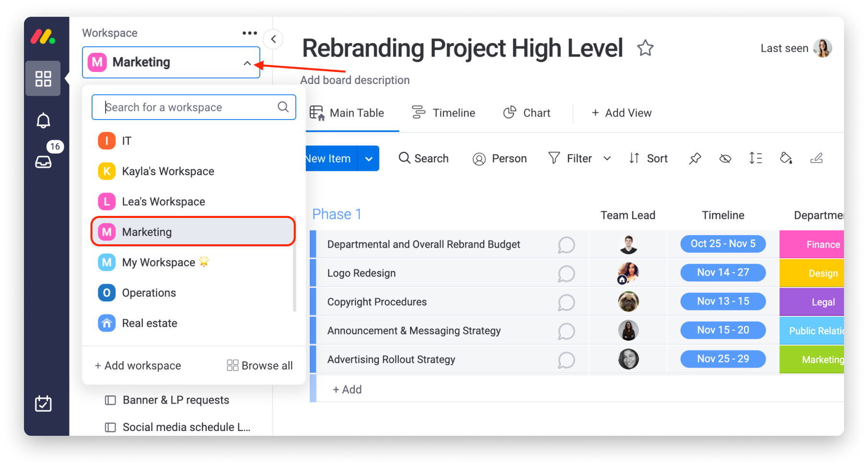Open updates bubble for Departmental and Overall Rebrand Budget
The image size is (868, 467).
(x=566, y=245)
